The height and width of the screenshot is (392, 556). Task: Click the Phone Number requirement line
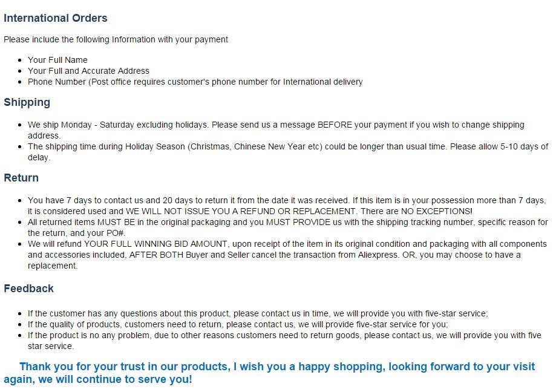tap(195, 82)
